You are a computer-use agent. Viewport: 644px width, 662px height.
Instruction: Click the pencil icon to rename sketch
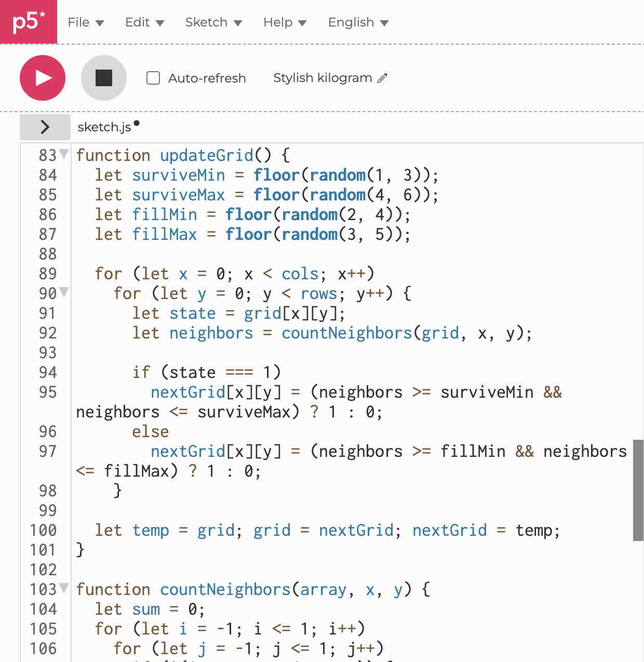tap(383, 78)
